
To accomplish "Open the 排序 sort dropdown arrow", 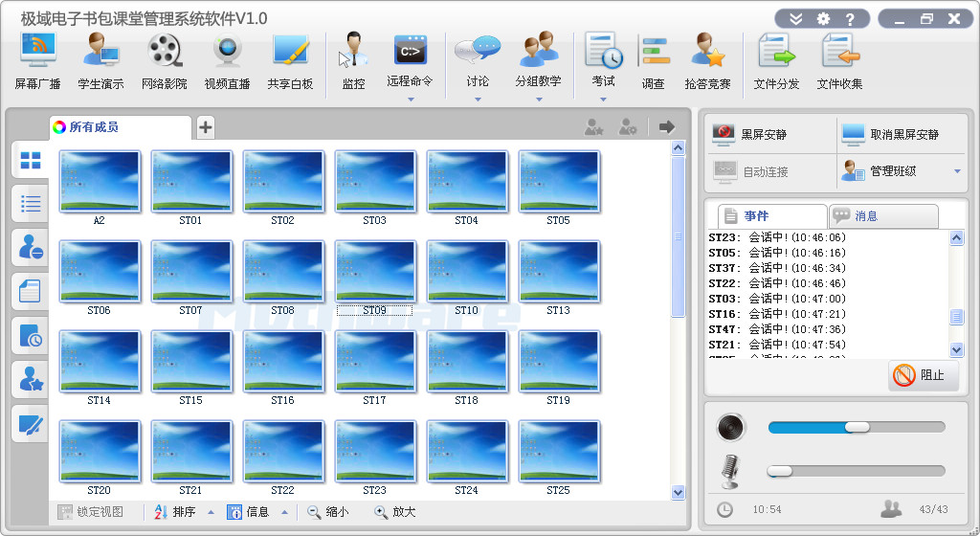I will (x=210, y=512).
